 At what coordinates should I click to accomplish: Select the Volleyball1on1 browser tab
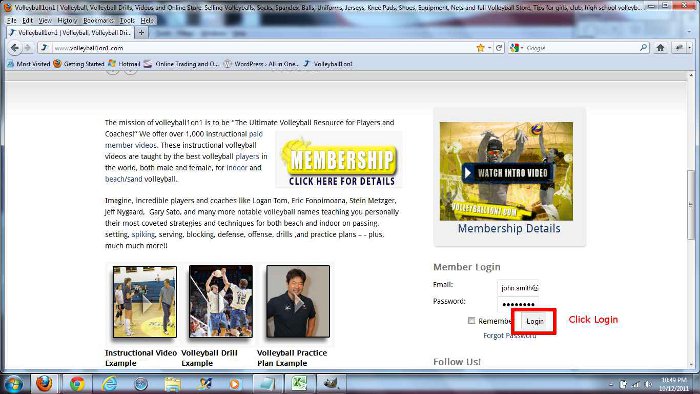(x=70, y=33)
